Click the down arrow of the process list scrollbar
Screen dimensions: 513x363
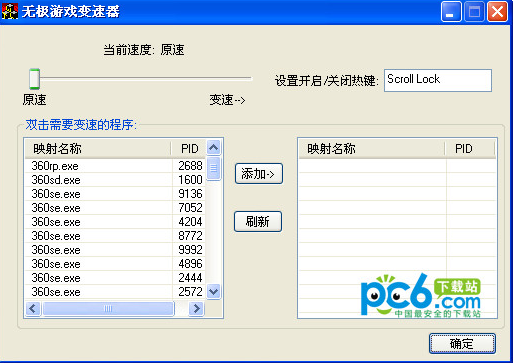(213, 292)
